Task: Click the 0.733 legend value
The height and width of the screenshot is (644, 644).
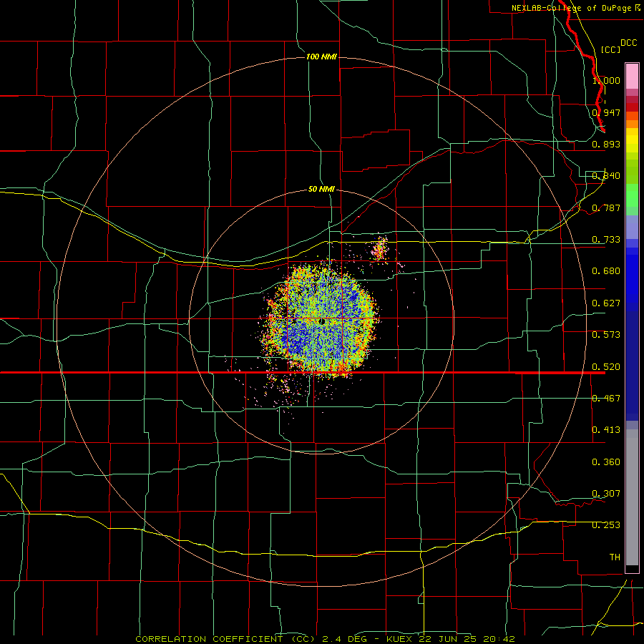Action: coord(606,240)
